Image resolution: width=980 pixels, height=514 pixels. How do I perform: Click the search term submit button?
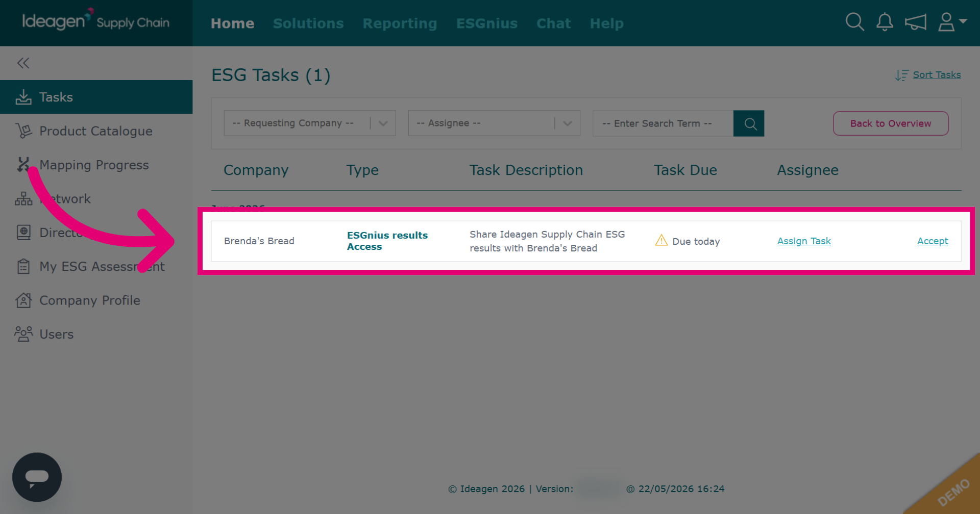749,123
